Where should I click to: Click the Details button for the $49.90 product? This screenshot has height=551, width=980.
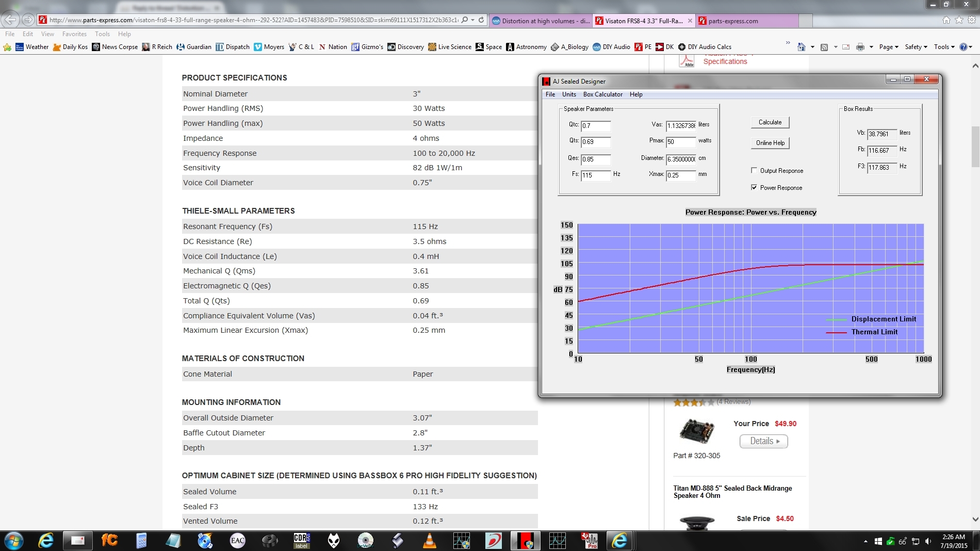point(763,441)
